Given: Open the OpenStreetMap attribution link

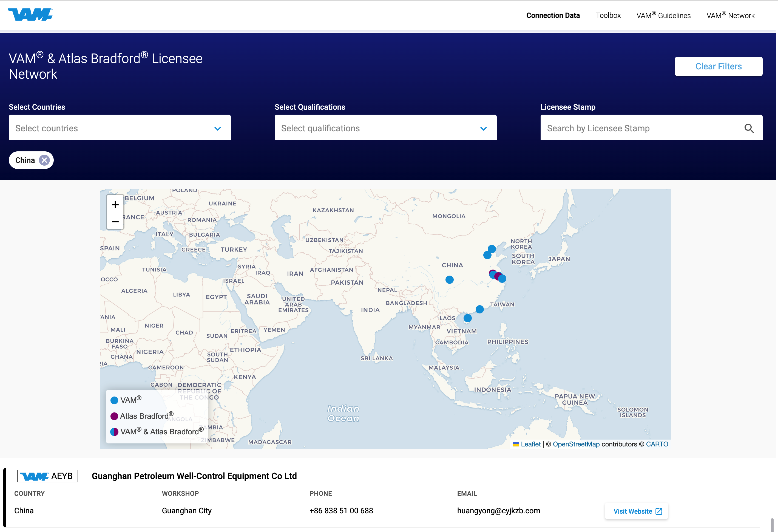Looking at the screenshot, I should click(576, 444).
